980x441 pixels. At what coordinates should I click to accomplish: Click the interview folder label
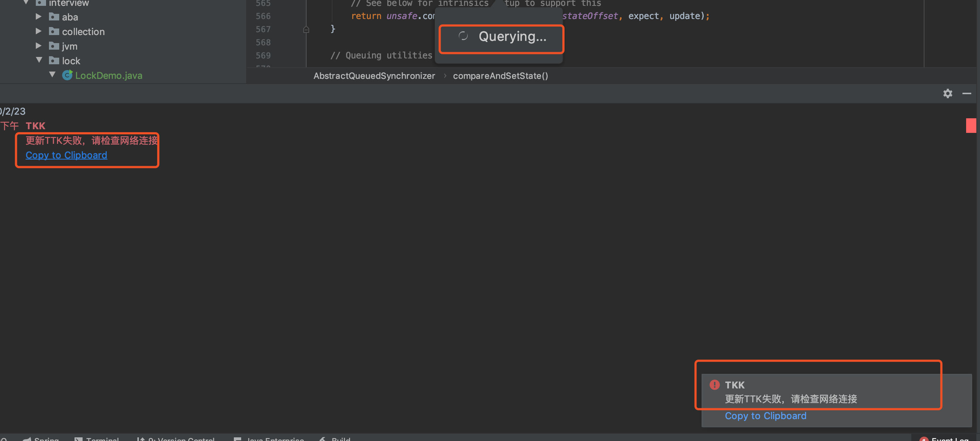tap(69, 3)
